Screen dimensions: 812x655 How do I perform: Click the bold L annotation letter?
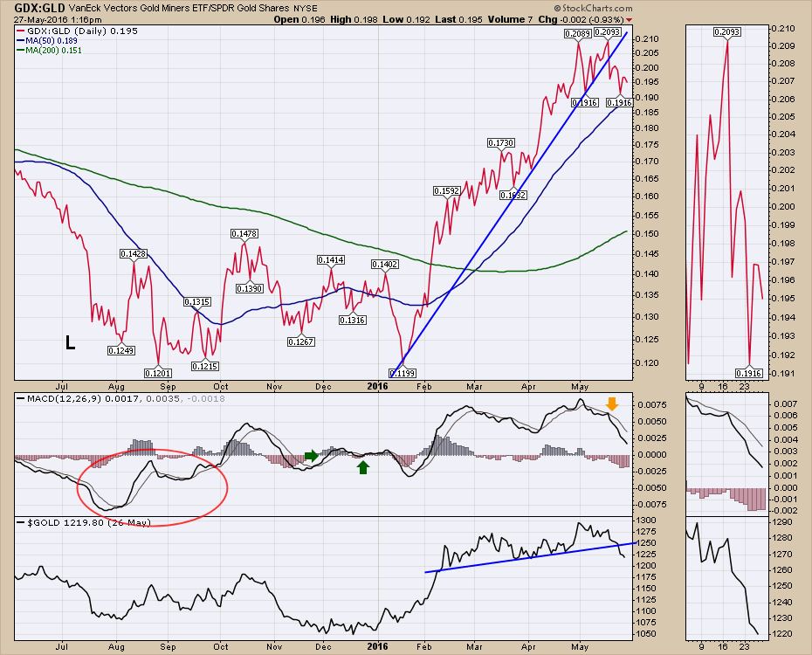(71, 342)
